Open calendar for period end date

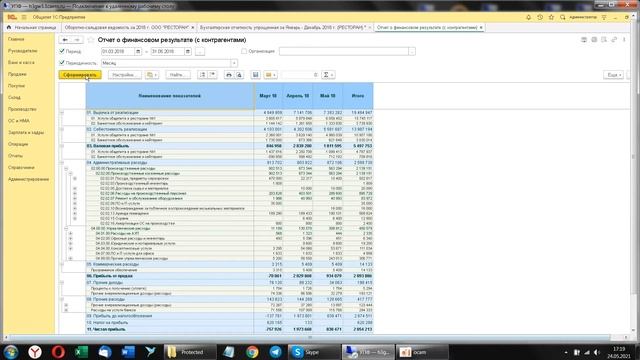click(x=188, y=51)
